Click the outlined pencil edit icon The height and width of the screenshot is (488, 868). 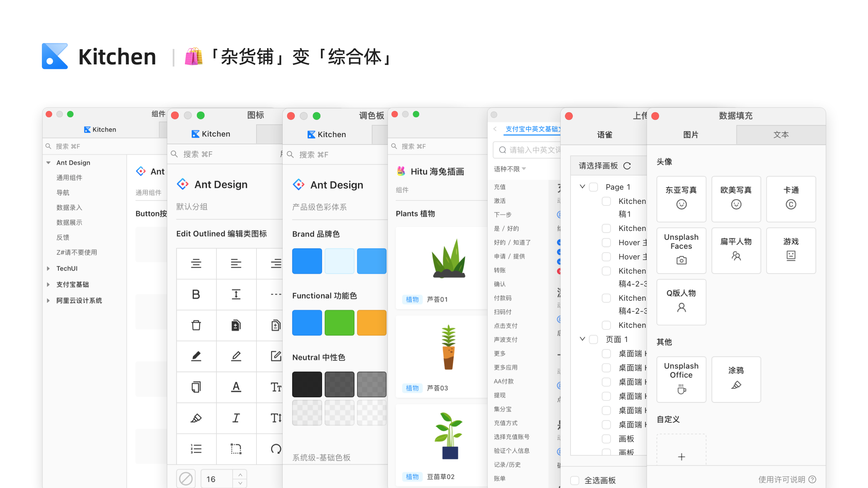236,356
